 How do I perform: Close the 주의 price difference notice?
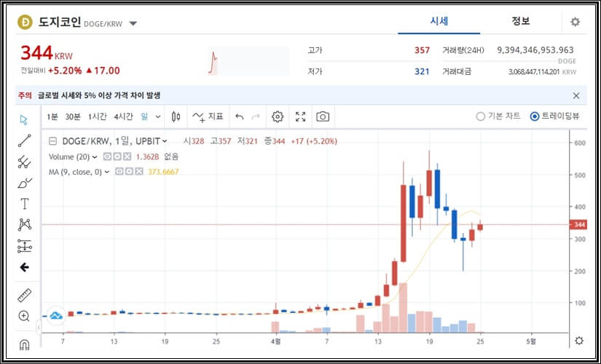click(x=576, y=96)
